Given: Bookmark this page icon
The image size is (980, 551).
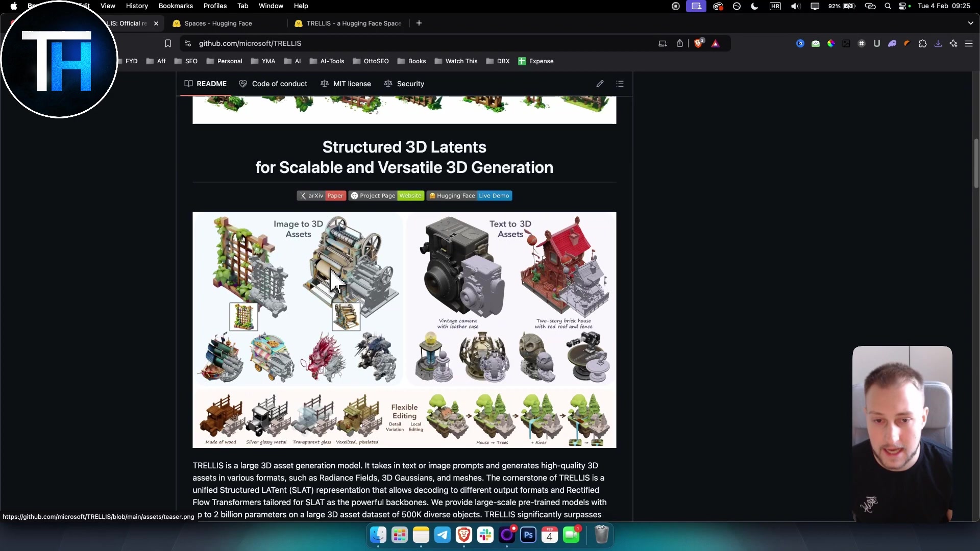Looking at the screenshot, I should [x=167, y=43].
